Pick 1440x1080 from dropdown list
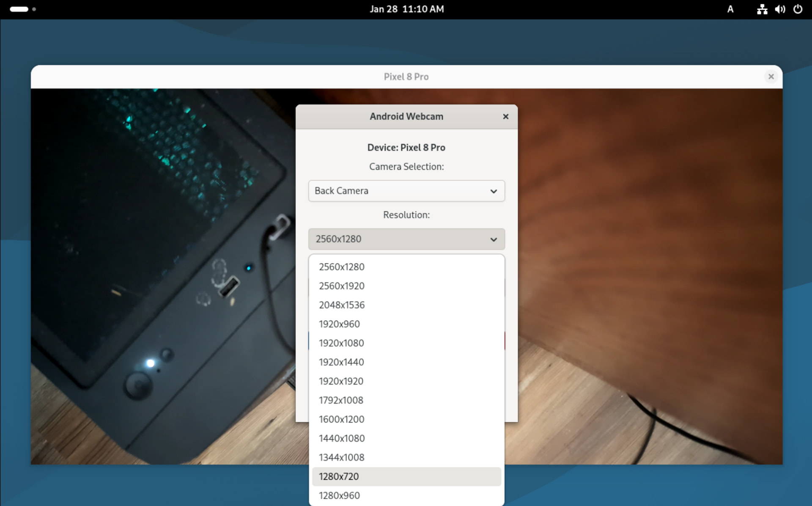 click(x=341, y=438)
